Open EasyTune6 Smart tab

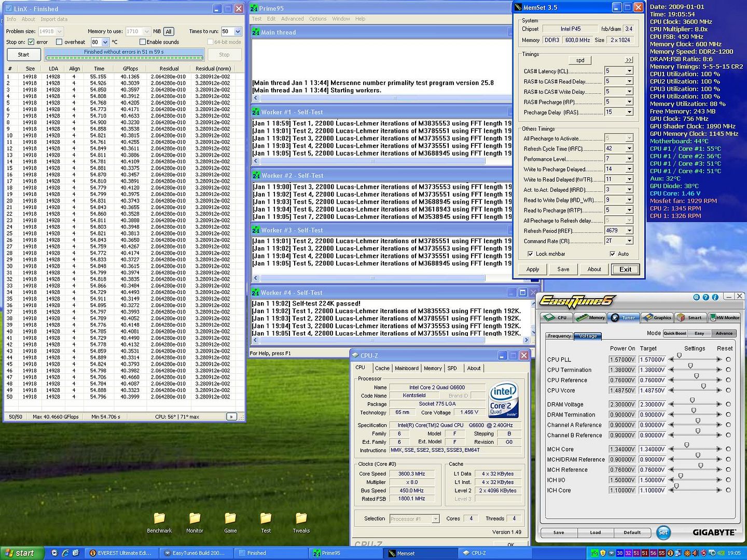pyautogui.click(x=690, y=317)
